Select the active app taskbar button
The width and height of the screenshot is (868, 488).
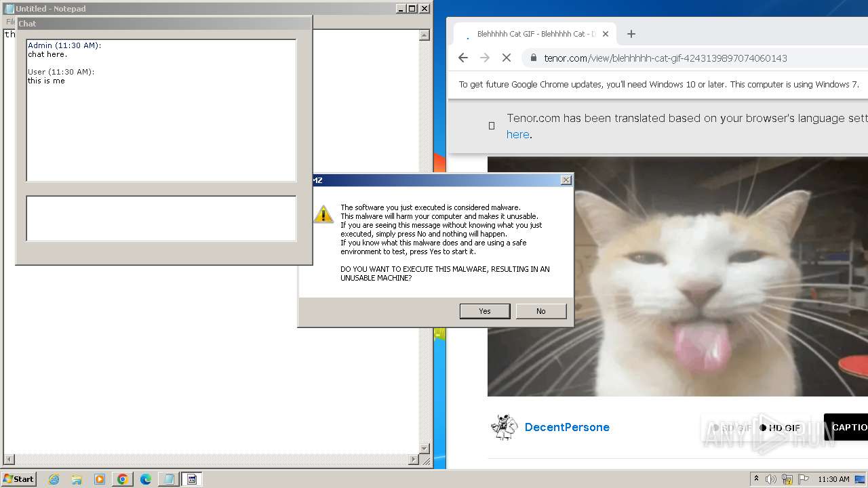(x=192, y=479)
